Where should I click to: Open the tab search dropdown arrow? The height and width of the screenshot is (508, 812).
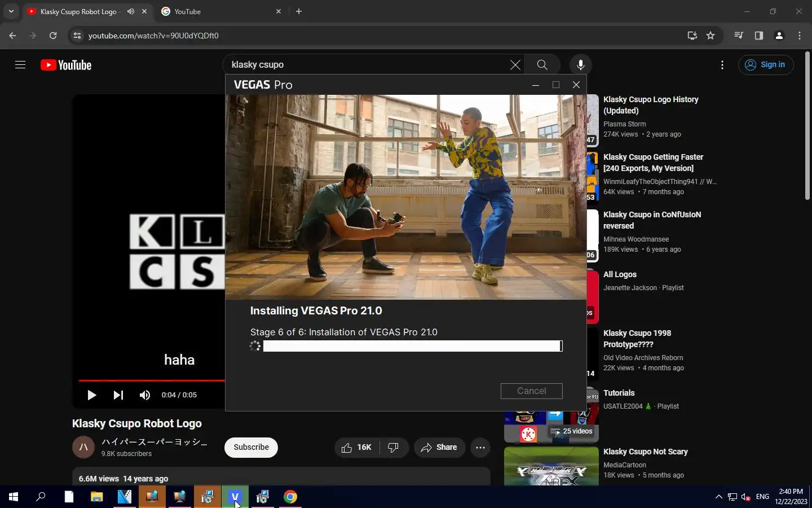click(11, 11)
